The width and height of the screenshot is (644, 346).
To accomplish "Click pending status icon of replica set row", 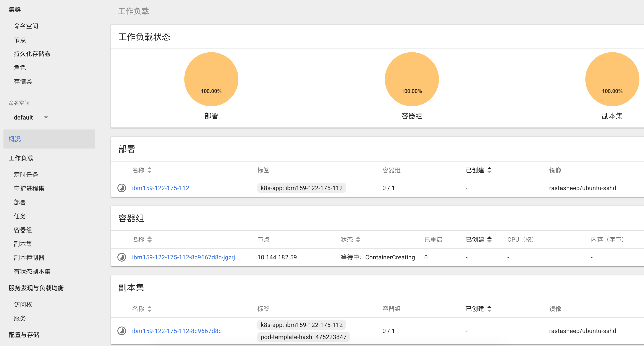I will point(121,331).
